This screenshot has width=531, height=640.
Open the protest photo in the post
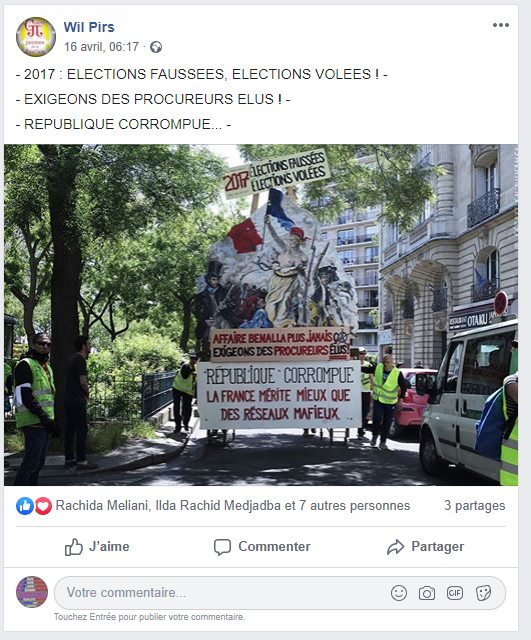point(261,315)
